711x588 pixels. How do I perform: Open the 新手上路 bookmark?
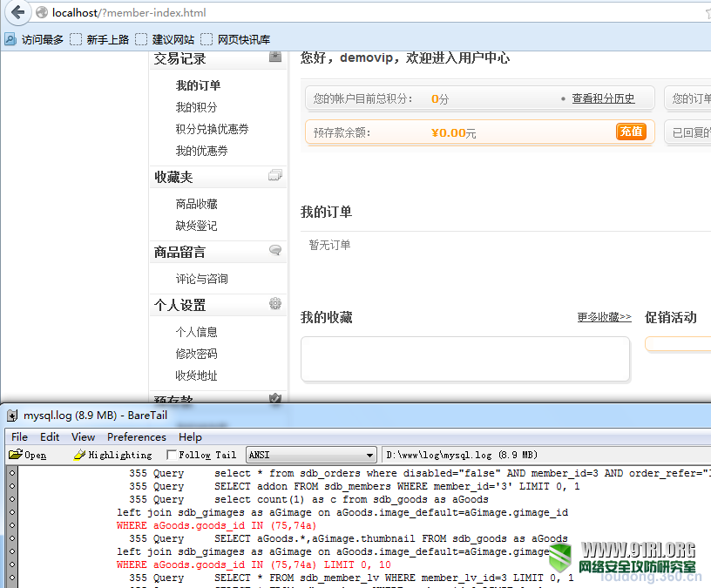[99, 40]
